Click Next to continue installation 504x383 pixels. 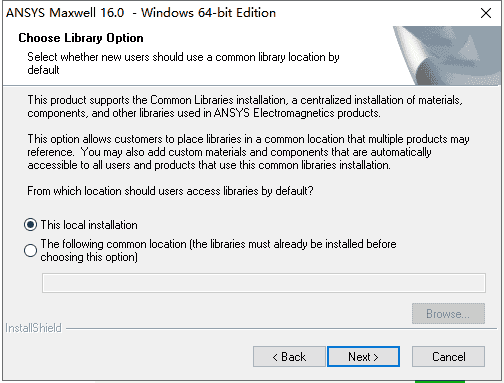[x=363, y=356]
